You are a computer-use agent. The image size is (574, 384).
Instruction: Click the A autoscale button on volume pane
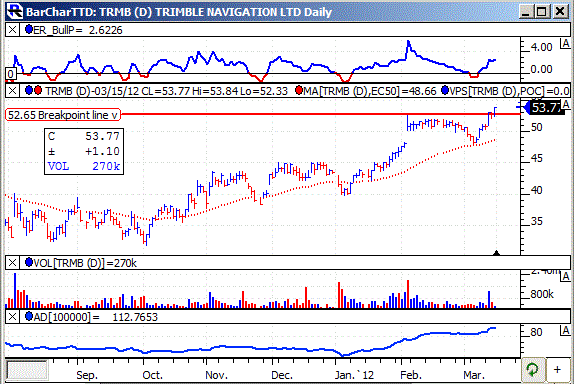565,277
